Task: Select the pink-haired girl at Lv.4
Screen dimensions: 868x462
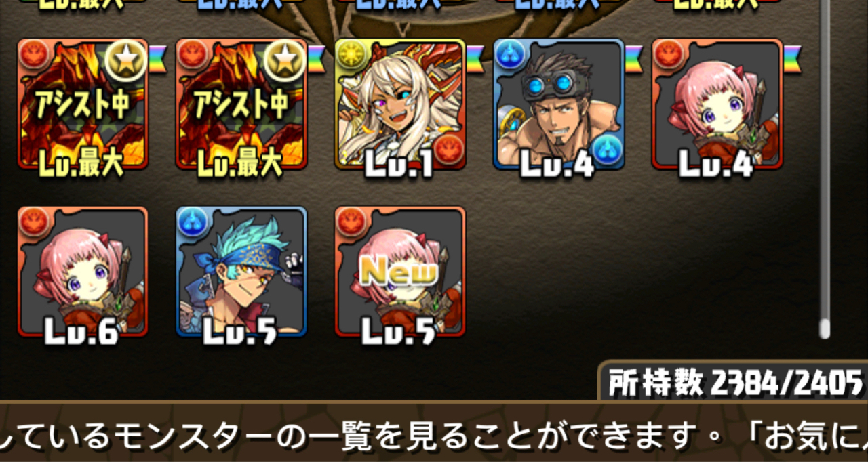Action: pyautogui.click(x=717, y=104)
